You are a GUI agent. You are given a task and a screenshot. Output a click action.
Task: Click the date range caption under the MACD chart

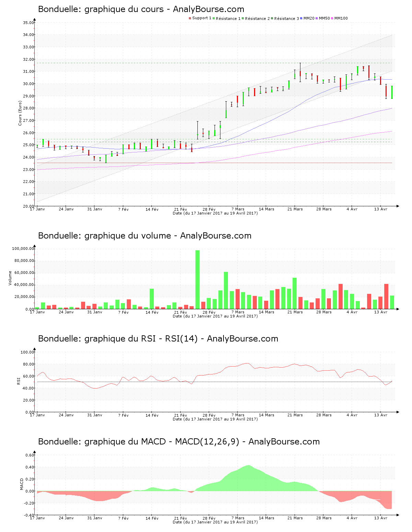click(215, 522)
